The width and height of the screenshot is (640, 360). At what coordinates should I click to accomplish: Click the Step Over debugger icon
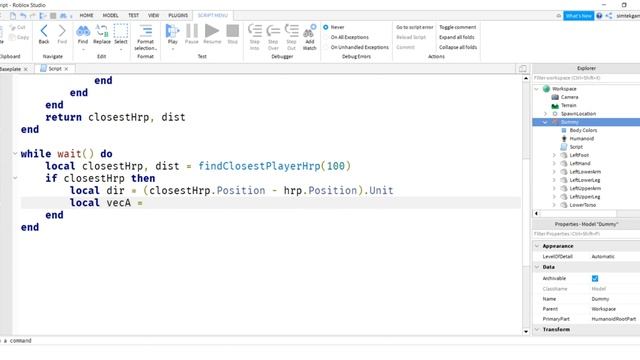273,31
